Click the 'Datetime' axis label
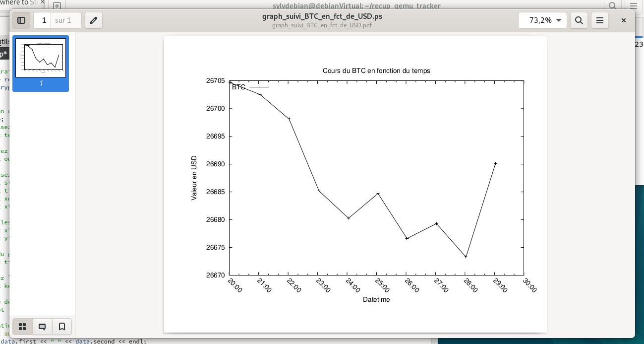Image resolution: width=644 pixels, height=344 pixels. point(376,299)
